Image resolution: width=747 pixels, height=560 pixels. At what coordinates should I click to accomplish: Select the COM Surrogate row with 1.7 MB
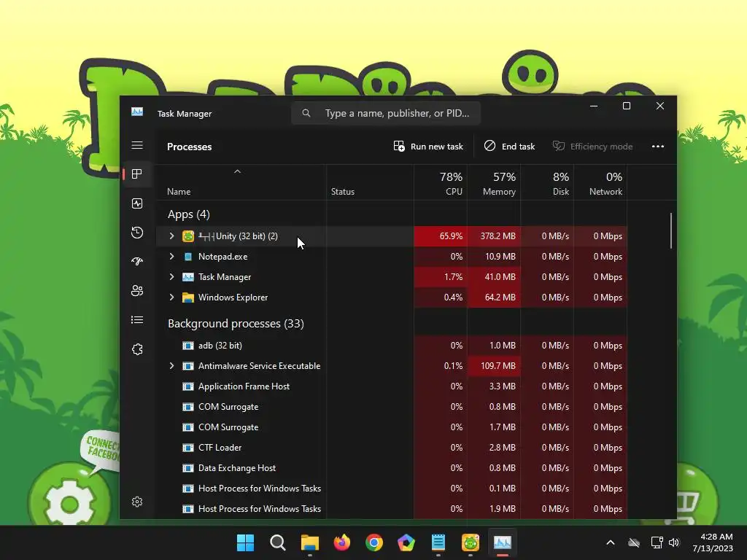[392, 427]
